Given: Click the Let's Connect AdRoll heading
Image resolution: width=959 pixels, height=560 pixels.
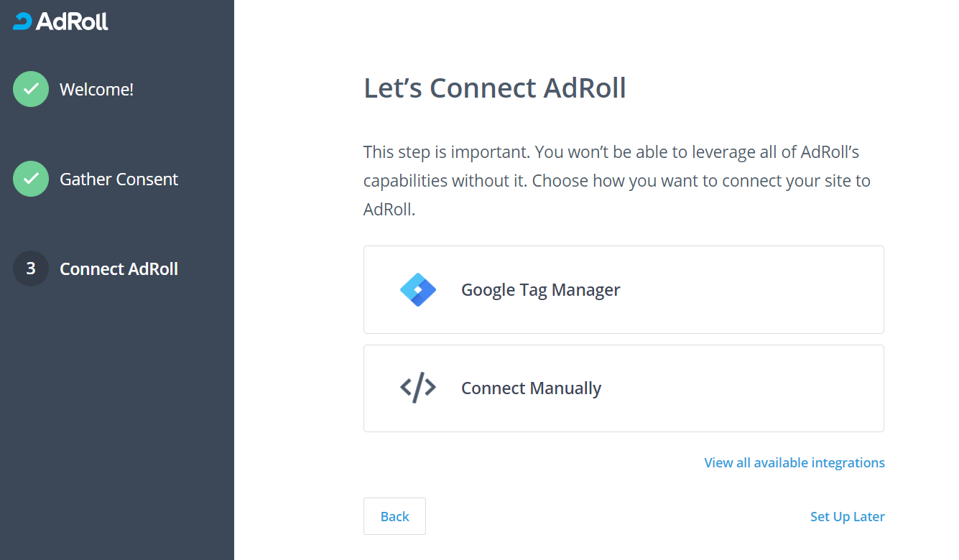Looking at the screenshot, I should point(495,88).
